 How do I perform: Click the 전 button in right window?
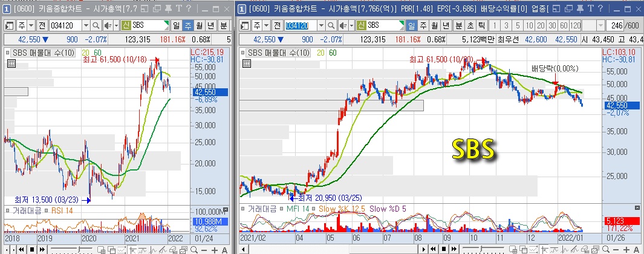point(278,25)
